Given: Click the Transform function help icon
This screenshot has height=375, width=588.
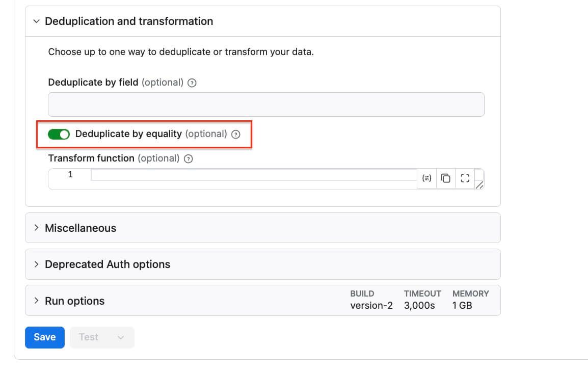Looking at the screenshot, I should 188,158.
